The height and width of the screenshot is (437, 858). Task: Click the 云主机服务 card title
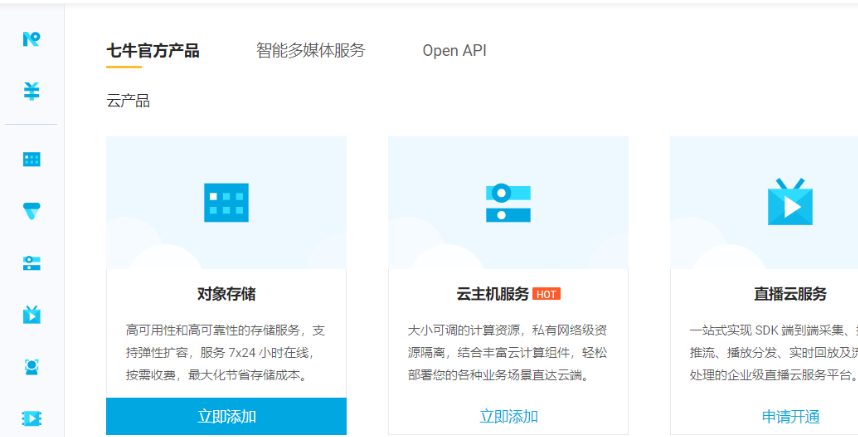click(492, 294)
